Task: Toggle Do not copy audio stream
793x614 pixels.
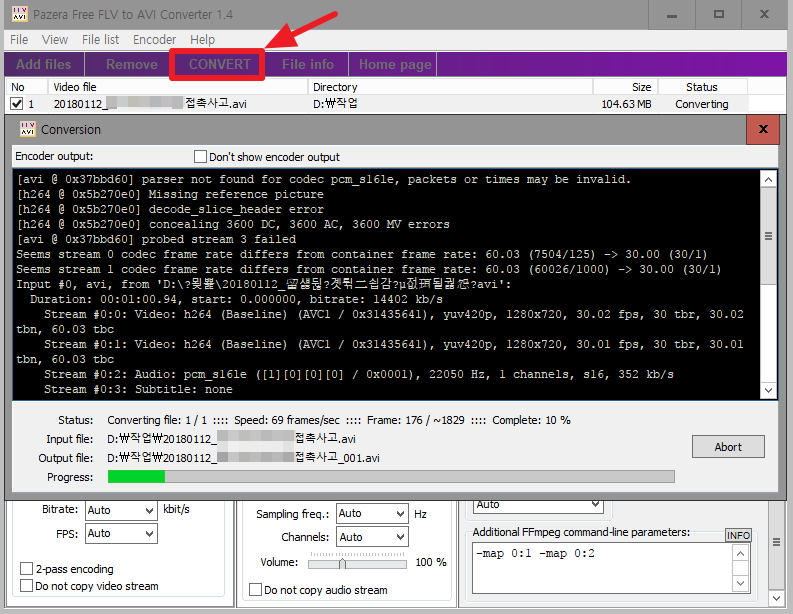Action: point(255,590)
